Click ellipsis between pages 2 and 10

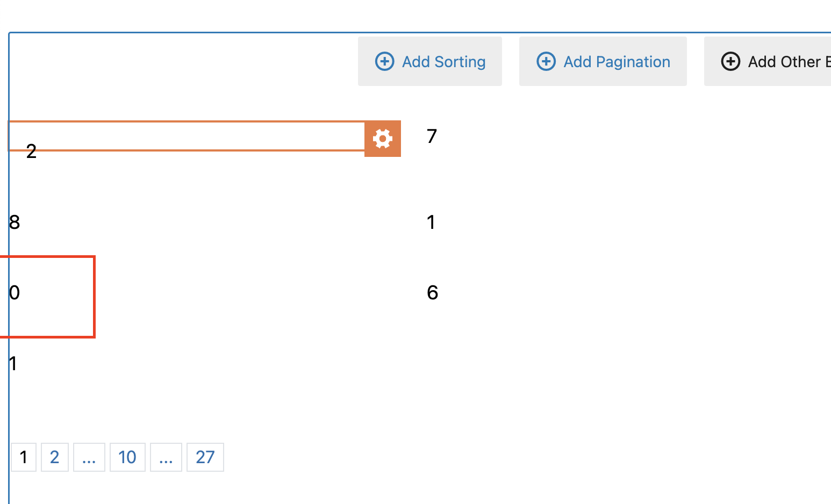click(x=89, y=457)
